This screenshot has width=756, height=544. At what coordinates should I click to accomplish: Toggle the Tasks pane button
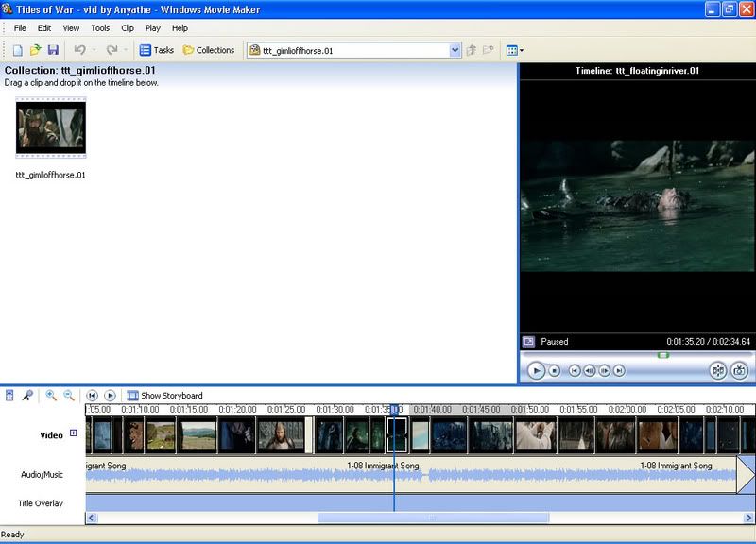tap(157, 50)
